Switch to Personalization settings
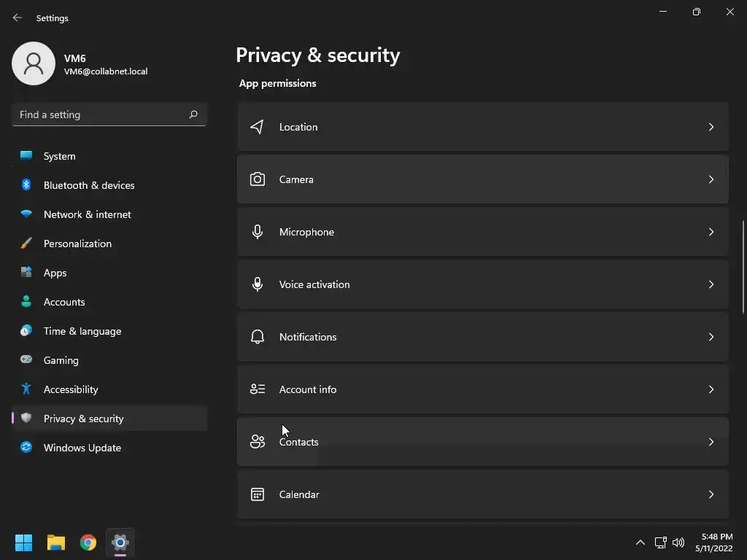747x560 pixels. point(77,244)
